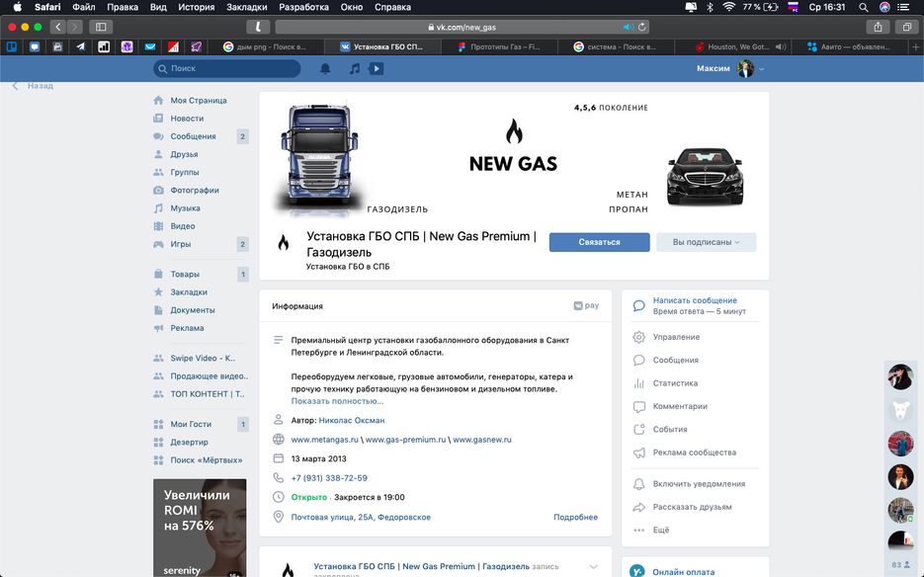This screenshot has width=924, height=577.
Task: Open Spotlight search in menu bar
Action: click(x=864, y=7)
